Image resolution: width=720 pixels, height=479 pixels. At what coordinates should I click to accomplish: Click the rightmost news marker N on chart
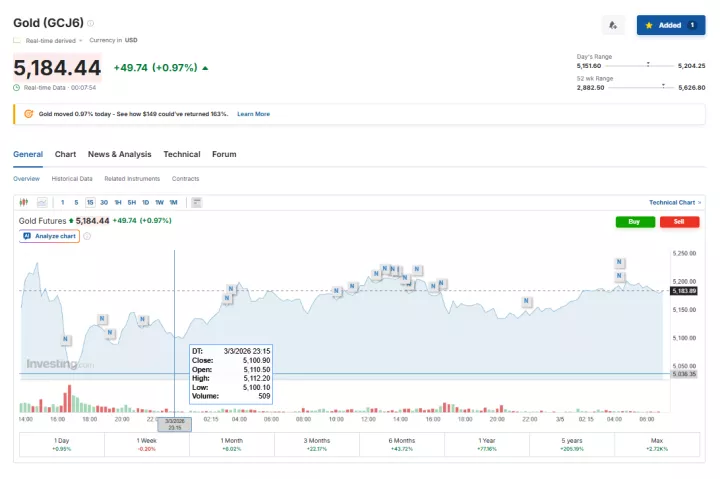(x=622, y=275)
